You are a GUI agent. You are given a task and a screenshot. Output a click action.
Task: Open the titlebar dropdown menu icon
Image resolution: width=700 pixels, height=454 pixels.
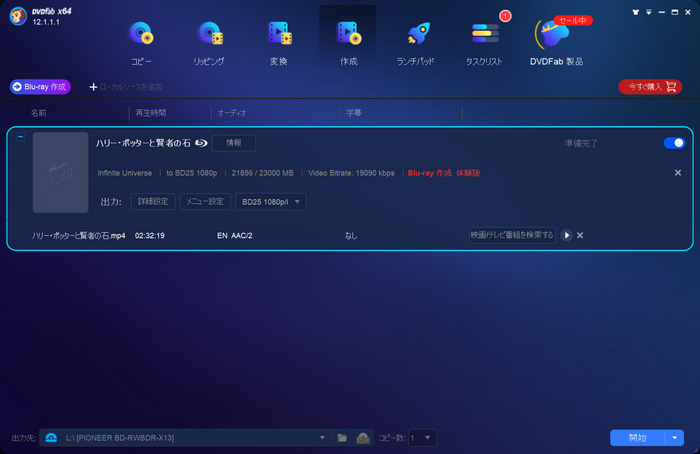click(x=649, y=12)
